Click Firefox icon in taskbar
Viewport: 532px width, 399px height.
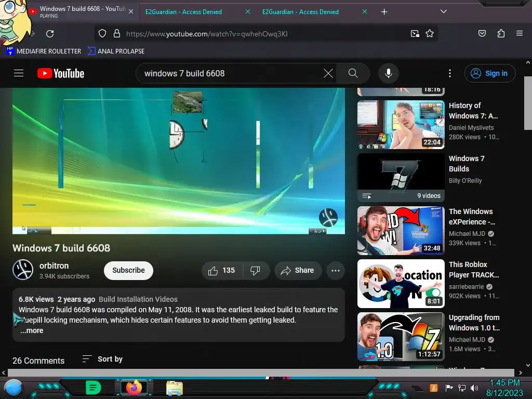click(134, 388)
